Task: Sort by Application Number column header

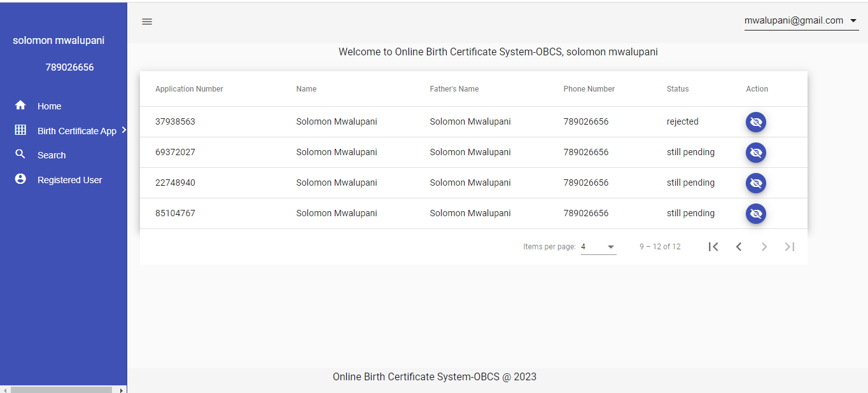Action: (x=189, y=89)
